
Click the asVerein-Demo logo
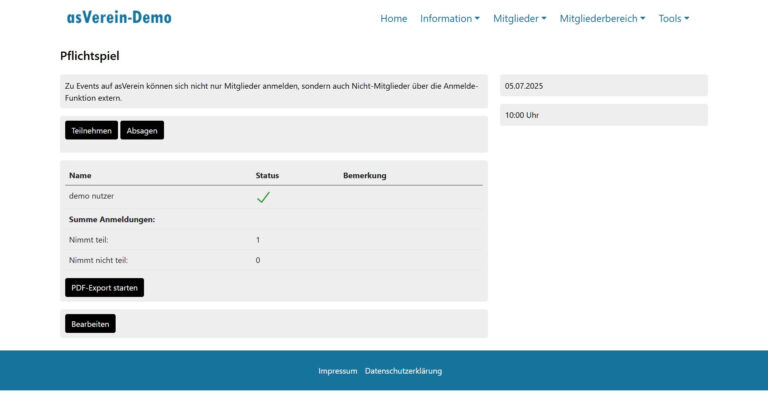(x=119, y=18)
